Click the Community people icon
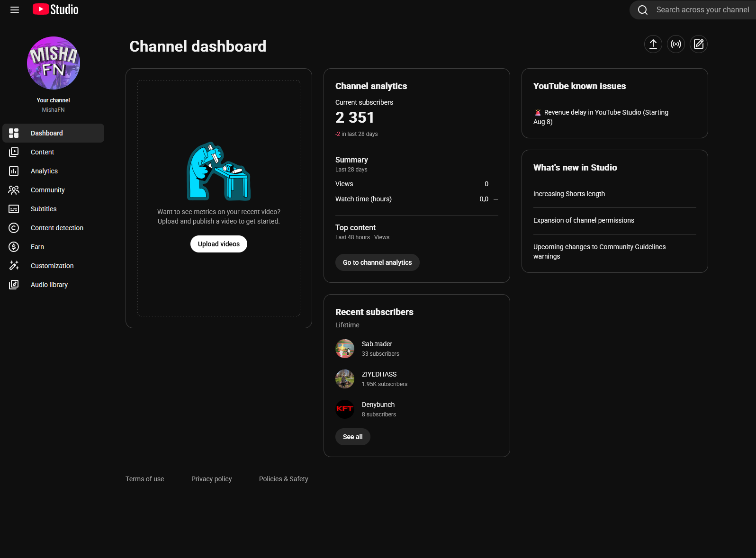Image resolution: width=756 pixels, height=558 pixels. pos(14,190)
